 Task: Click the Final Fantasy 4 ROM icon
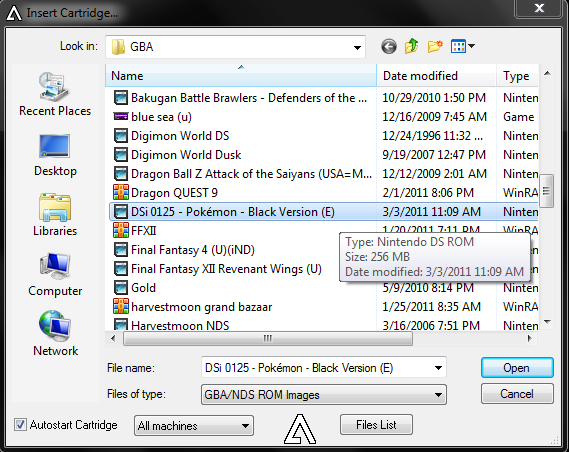pyautogui.click(x=121, y=249)
